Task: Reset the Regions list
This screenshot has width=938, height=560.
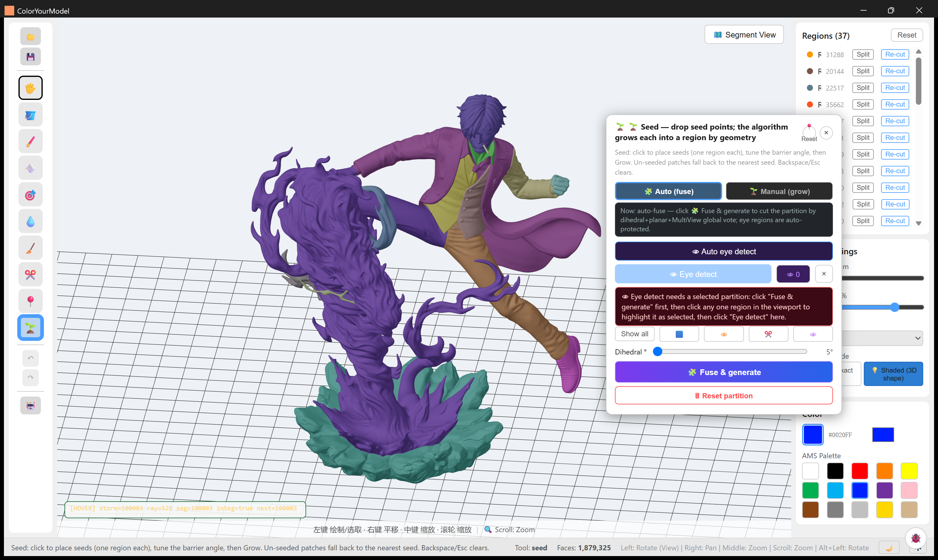Action: point(907,35)
